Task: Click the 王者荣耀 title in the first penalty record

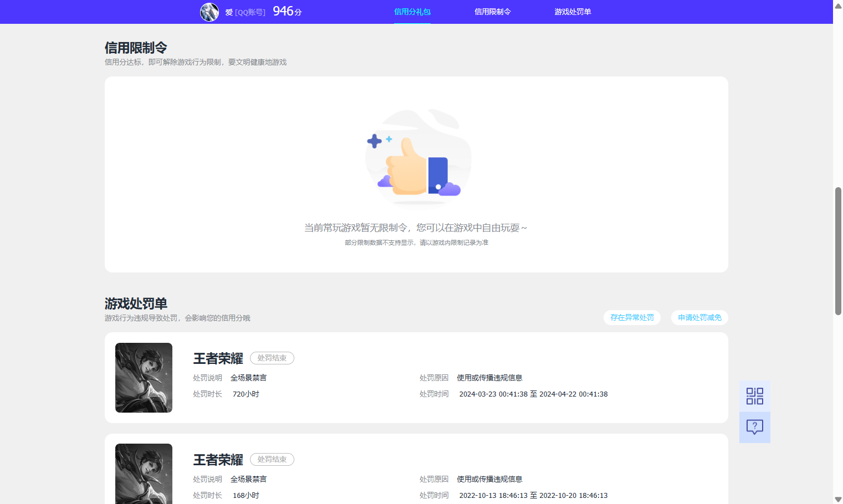Action: [x=218, y=358]
